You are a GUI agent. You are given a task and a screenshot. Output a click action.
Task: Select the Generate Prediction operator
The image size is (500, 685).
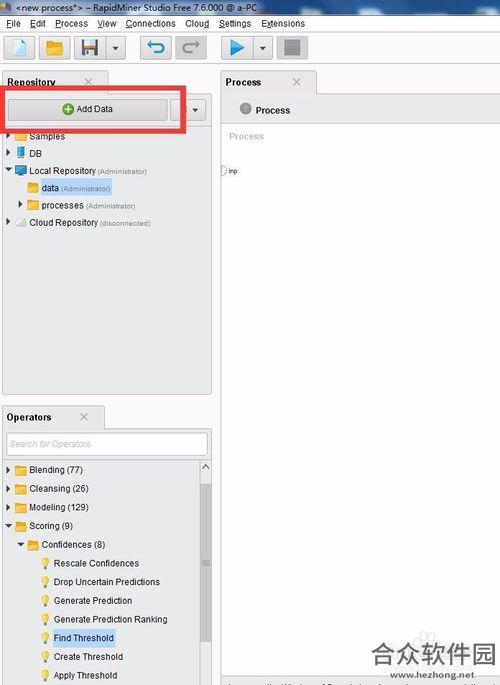pos(93,601)
